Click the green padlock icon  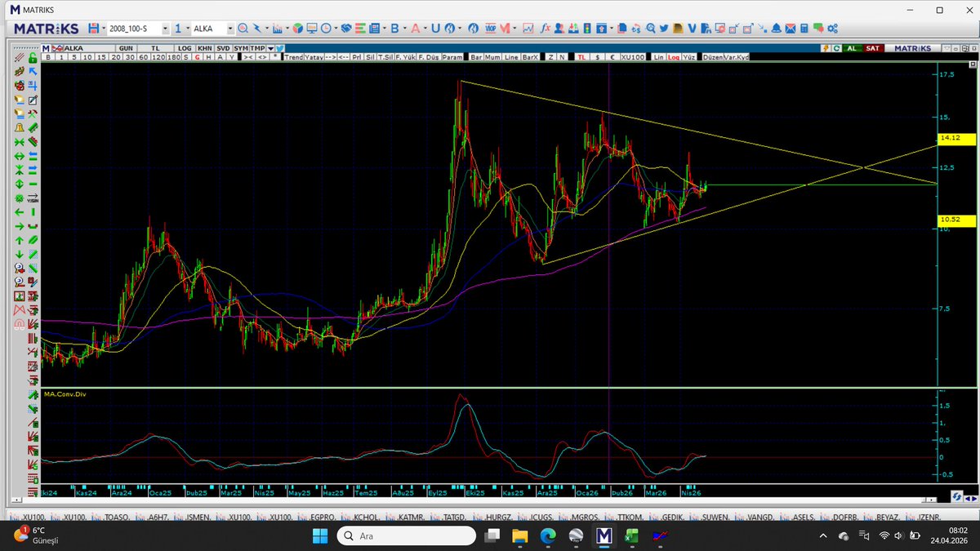(33, 58)
